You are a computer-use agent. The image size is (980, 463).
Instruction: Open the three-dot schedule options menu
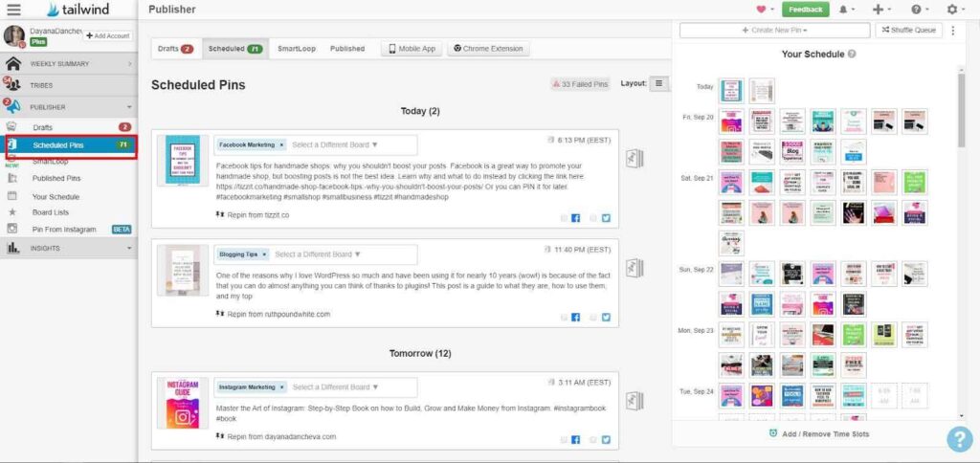tap(952, 30)
